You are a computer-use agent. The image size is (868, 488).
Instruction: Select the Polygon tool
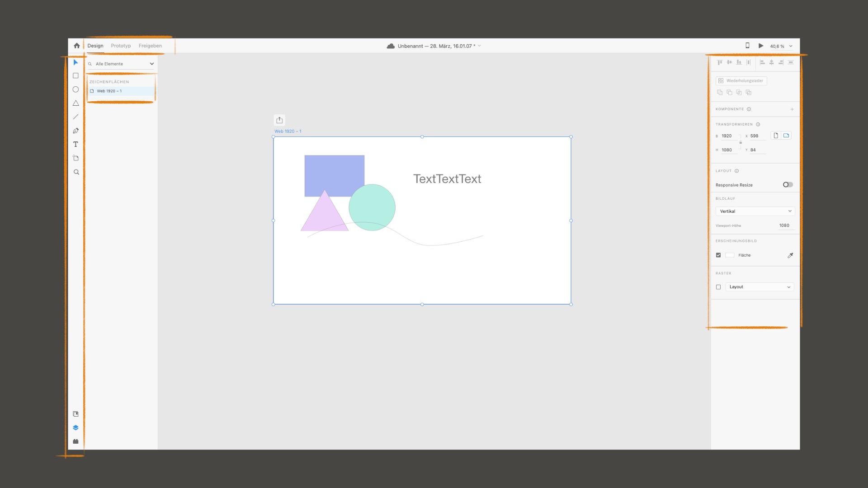coord(75,103)
